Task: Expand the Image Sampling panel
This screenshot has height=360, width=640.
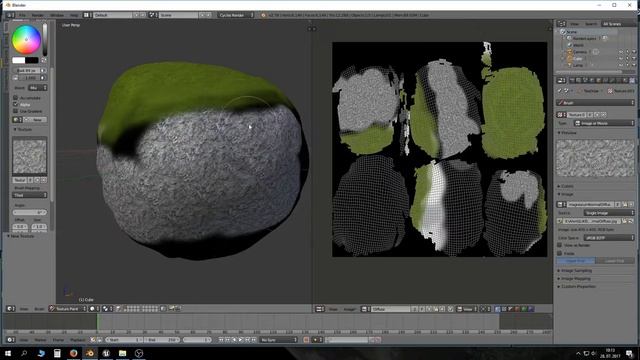Action: [x=575, y=270]
